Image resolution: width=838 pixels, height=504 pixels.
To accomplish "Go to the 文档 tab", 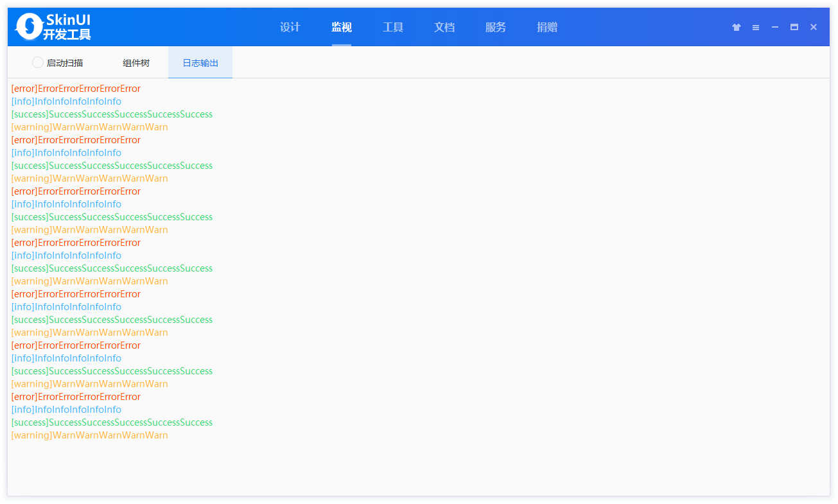I will (x=444, y=27).
